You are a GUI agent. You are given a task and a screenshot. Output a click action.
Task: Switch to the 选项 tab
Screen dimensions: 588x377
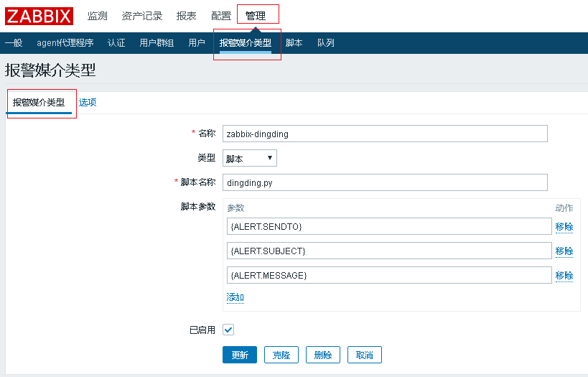[88, 103]
